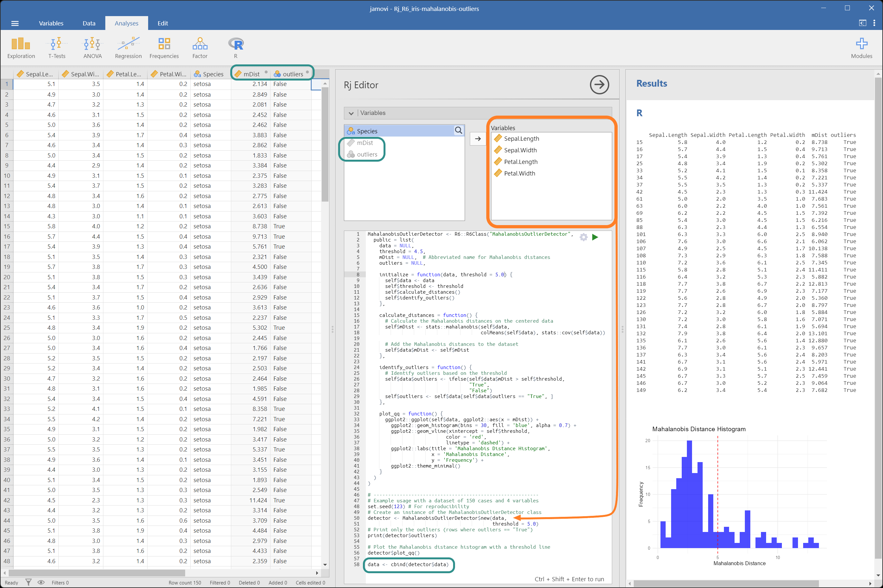The height and width of the screenshot is (588, 883).
Task: Click the horizontal scrollbar of data grid
Action: point(97,573)
